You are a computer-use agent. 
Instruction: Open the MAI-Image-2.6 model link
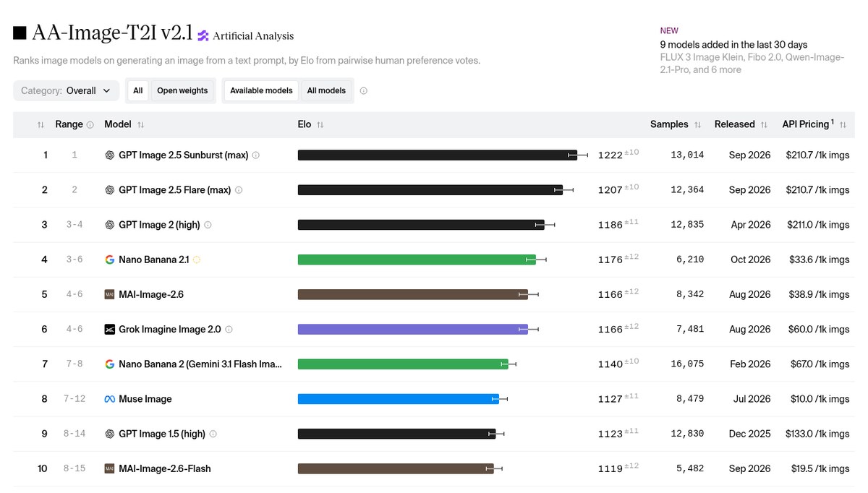pos(153,294)
